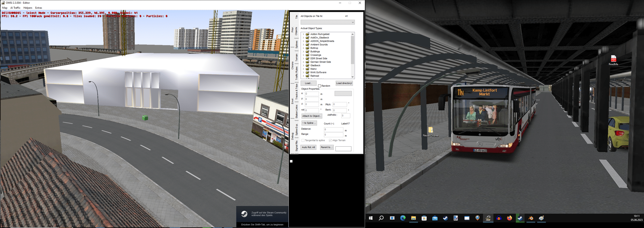
Task: Click the Load directory! button
Action: [x=344, y=83]
